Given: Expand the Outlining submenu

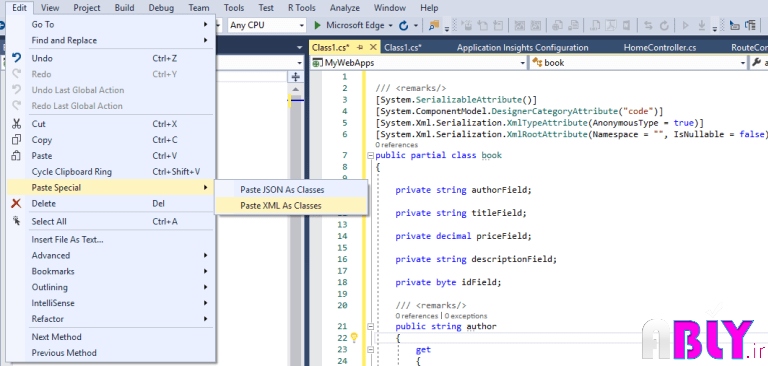Looking at the screenshot, I should 111,287.
